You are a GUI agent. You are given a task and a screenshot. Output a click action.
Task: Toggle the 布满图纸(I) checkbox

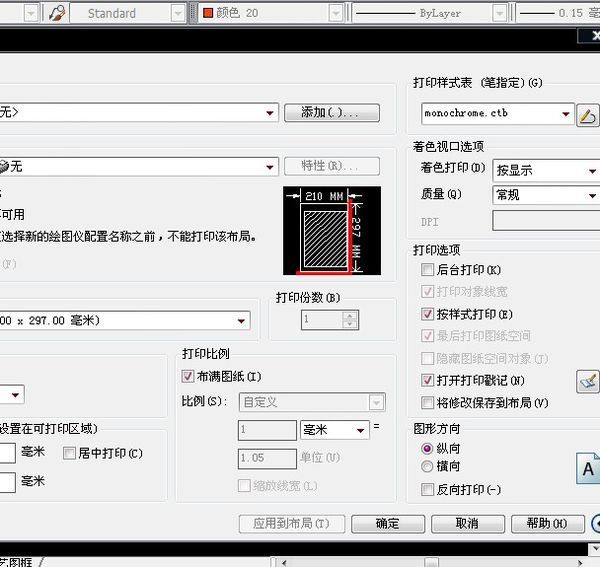[x=188, y=376]
